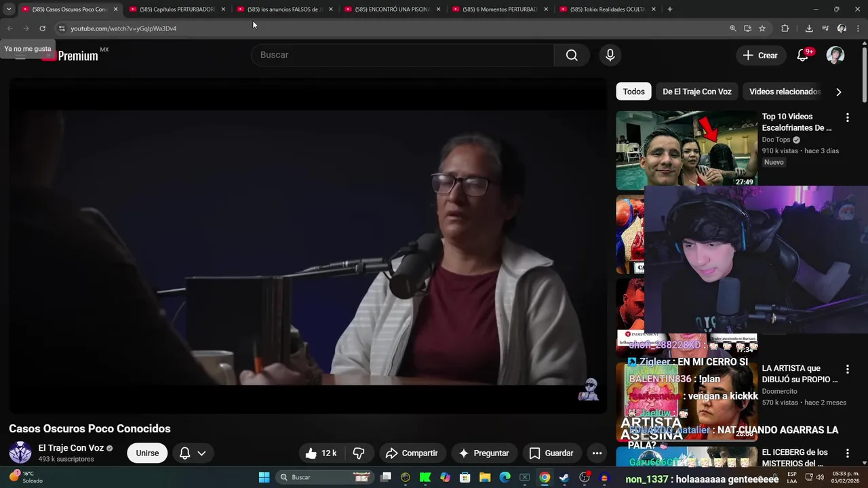Open Chrome three-dot menu

click(859, 28)
